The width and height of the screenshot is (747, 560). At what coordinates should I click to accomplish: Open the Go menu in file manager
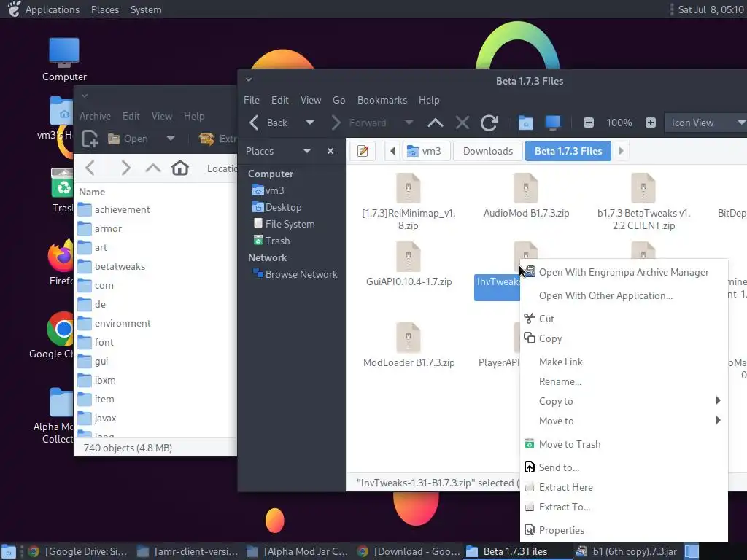(338, 100)
